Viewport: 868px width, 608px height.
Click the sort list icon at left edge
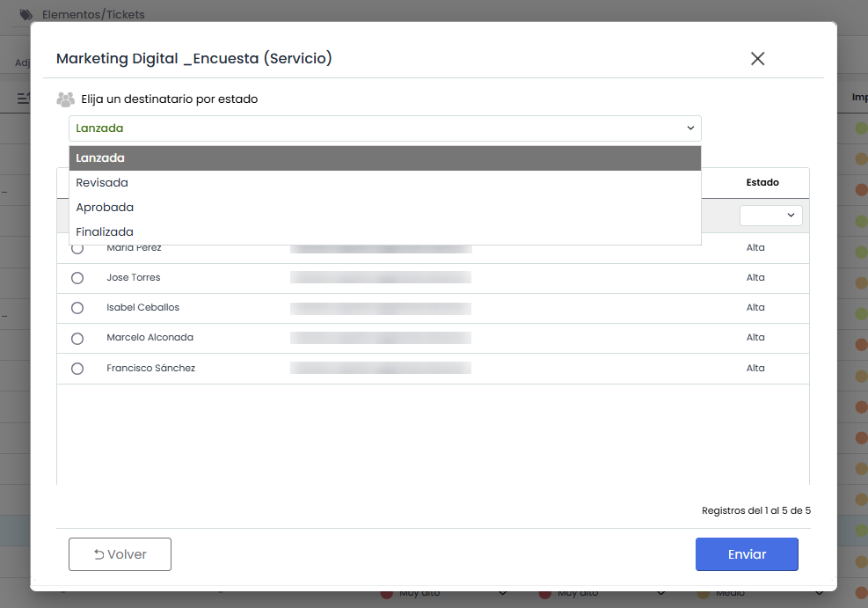tap(23, 98)
